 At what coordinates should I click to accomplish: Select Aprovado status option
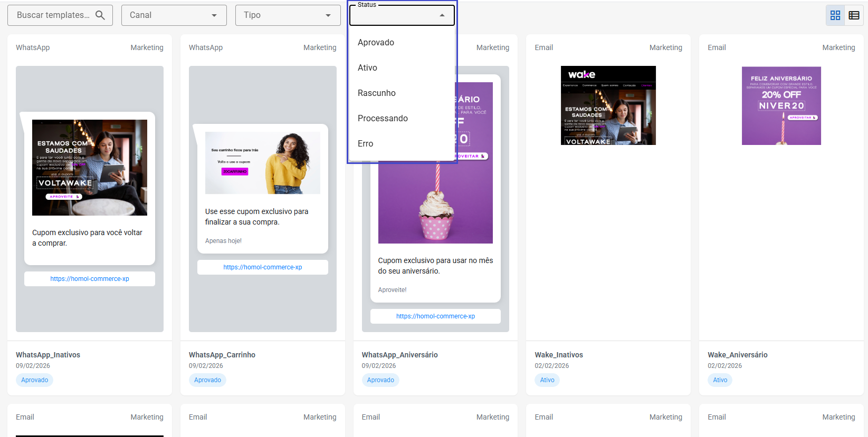coord(376,43)
